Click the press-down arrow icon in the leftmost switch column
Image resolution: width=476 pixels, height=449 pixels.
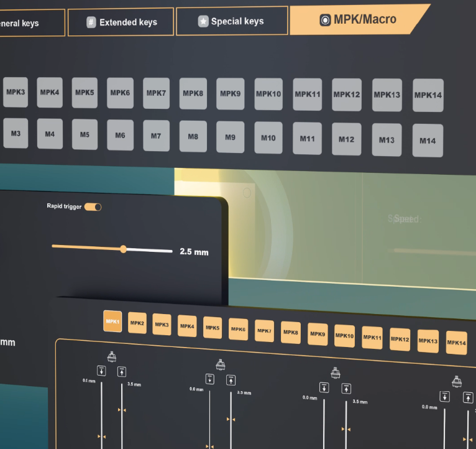point(102,371)
